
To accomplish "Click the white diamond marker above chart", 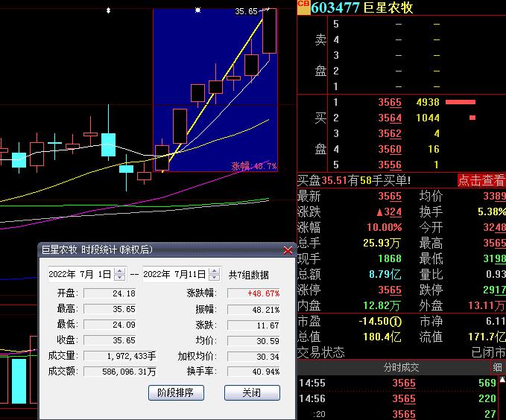I will click(109, 11).
